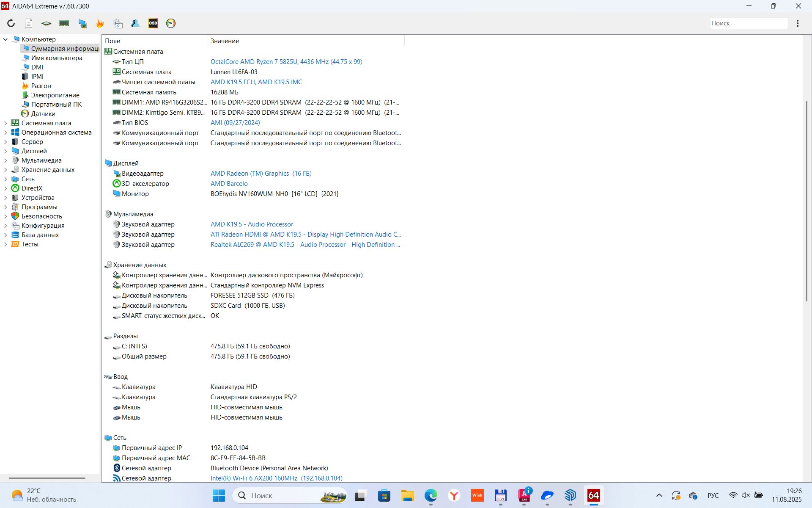The height and width of the screenshot is (508, 812).
Task: Expand the Операционная система tree node
Action: (x=5, y=133)
